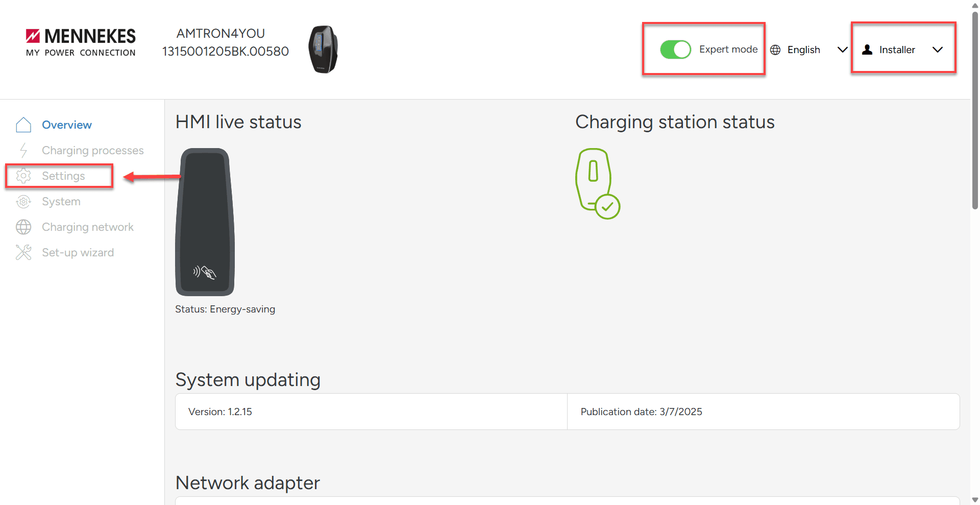This screenshot has height=505, width=980.
Task: Click the language globe icon
Action: [775, 50]
